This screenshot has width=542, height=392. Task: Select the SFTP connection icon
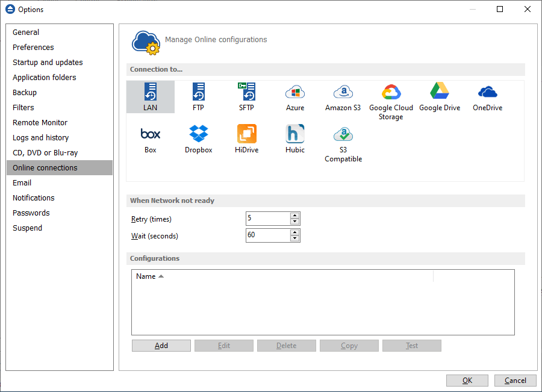click(x=246, y=97)
